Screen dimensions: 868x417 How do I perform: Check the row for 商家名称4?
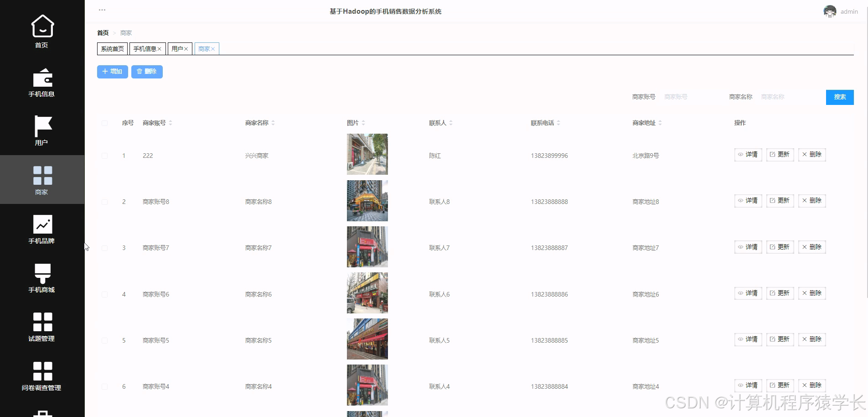pos(104,386)
